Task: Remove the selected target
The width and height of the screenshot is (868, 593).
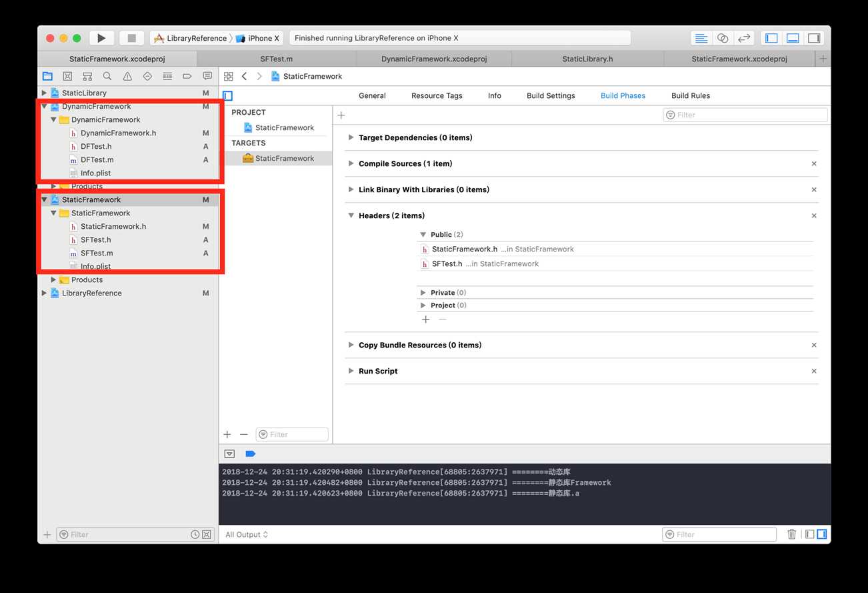Action: 243,434
